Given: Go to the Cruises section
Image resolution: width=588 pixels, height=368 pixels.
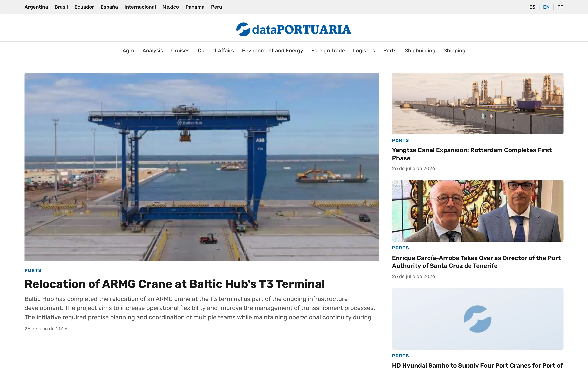Looking at the screenshot, I should pos(180,51).
